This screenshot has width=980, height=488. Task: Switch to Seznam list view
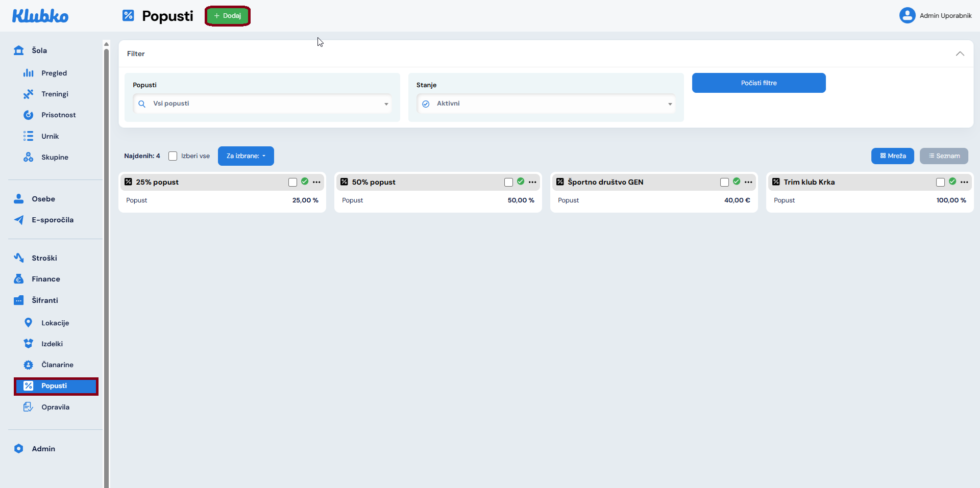coord(944,156)
